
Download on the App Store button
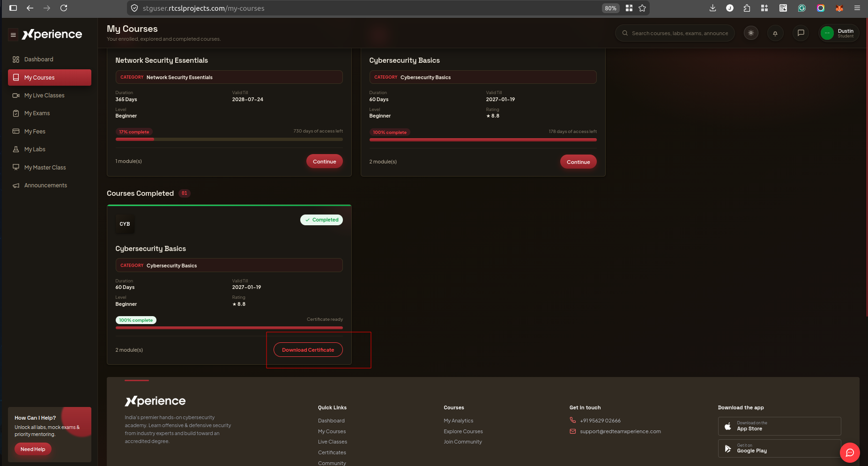[779, 426]
